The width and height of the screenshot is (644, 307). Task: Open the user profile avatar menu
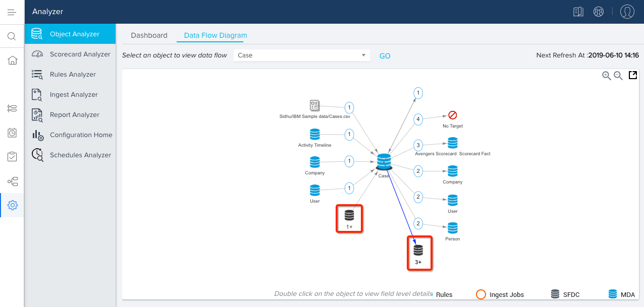[627, 11]
